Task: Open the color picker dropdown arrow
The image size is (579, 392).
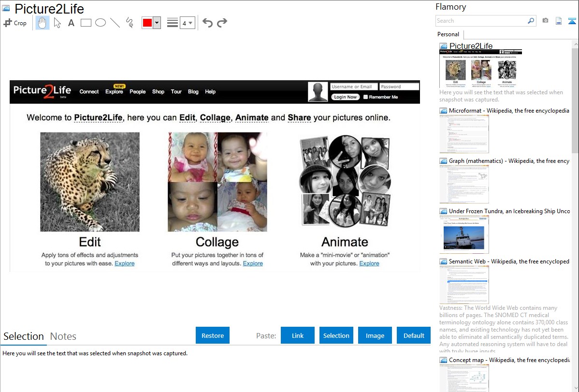Action: coord(157,23)
